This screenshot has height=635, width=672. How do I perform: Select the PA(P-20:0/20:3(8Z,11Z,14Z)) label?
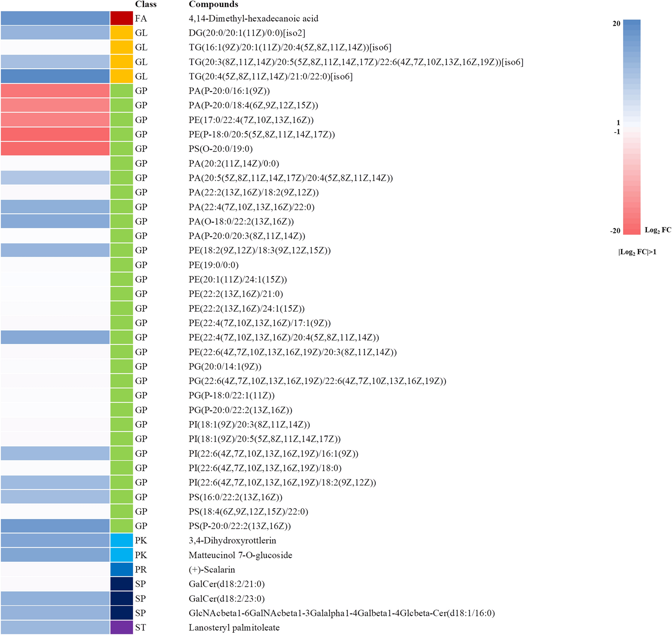pos(247,236)
